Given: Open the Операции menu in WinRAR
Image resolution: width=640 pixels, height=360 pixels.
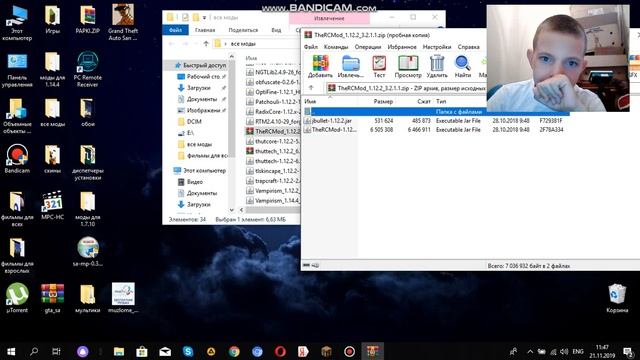Looking at the screenshot, I should [367, 47].
